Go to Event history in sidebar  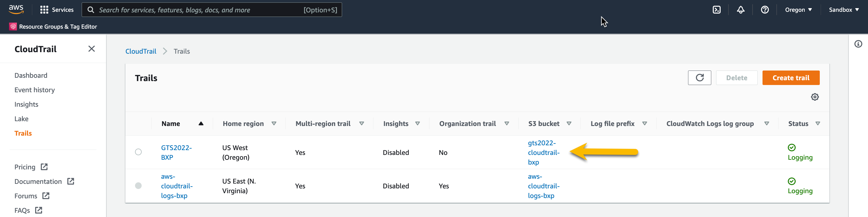(x=34, y=90)
